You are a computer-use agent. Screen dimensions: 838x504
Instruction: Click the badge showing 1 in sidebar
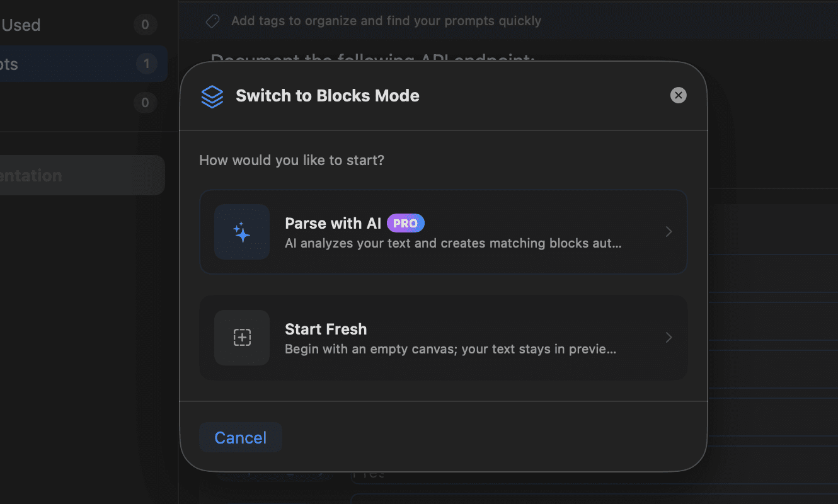point(146,64)
